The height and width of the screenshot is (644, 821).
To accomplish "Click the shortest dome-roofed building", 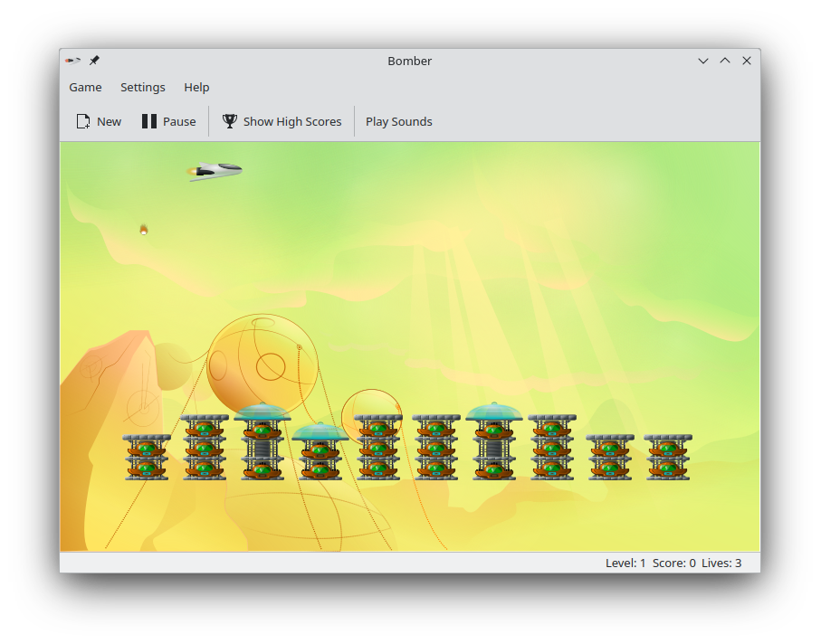I will pos(320,450).
